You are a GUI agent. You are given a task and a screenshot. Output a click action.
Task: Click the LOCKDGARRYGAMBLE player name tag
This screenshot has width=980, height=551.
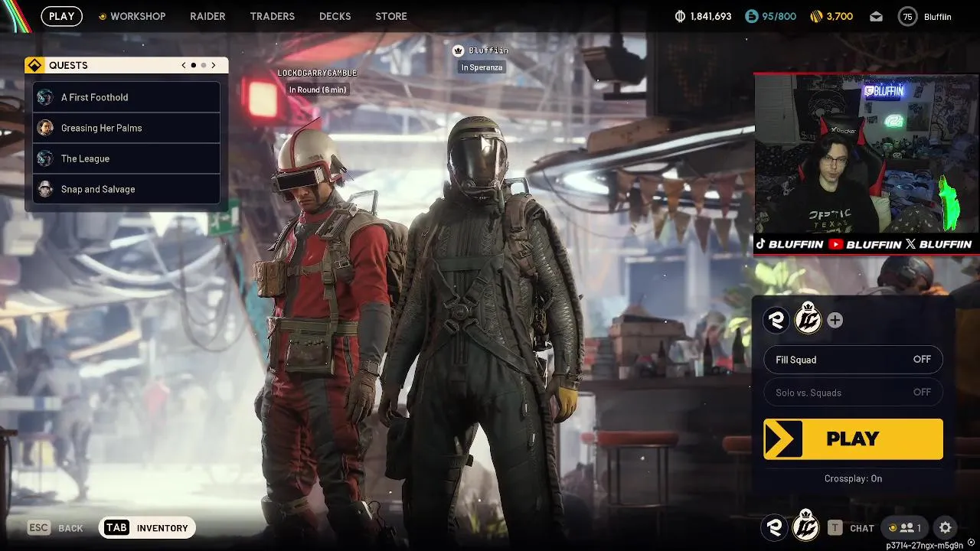point(317,73)
